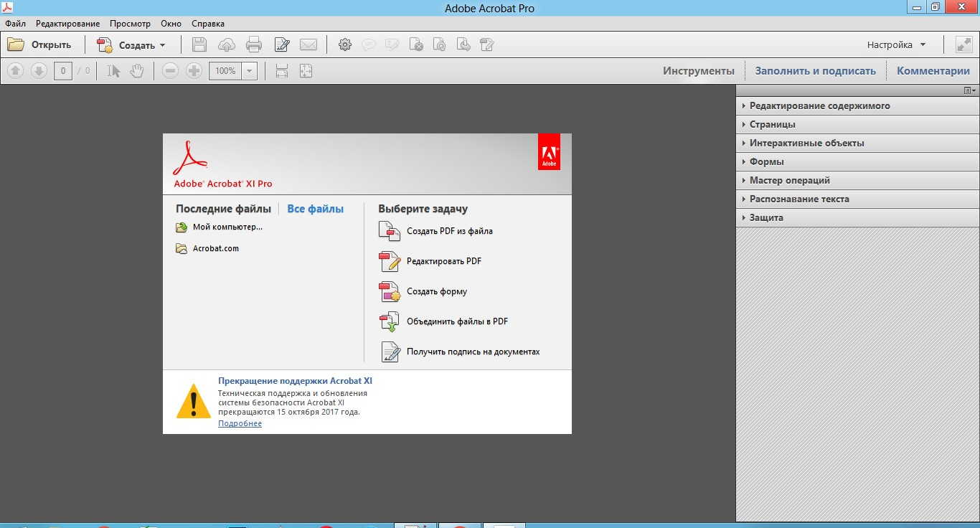The image size is (980, 528).
Task: Click the email envelope icon
Action: click(x=308, y=44)
